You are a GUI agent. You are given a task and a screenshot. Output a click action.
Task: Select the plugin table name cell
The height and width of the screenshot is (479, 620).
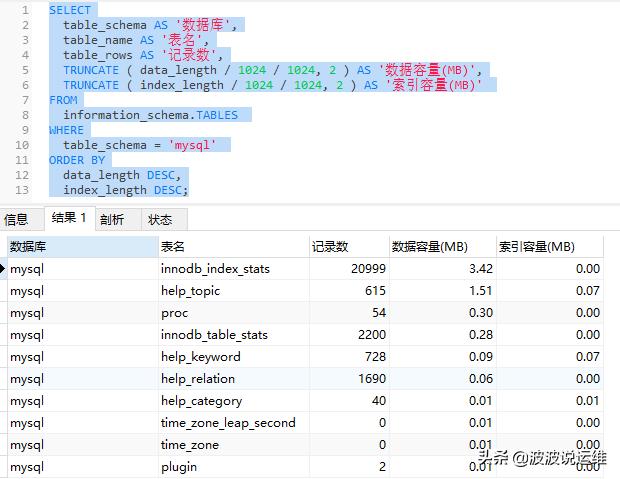pyautogui.click(x=234, y=467)
